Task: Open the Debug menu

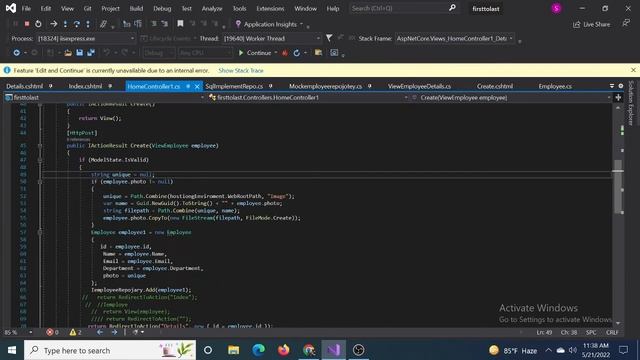Action: [162, 8]
